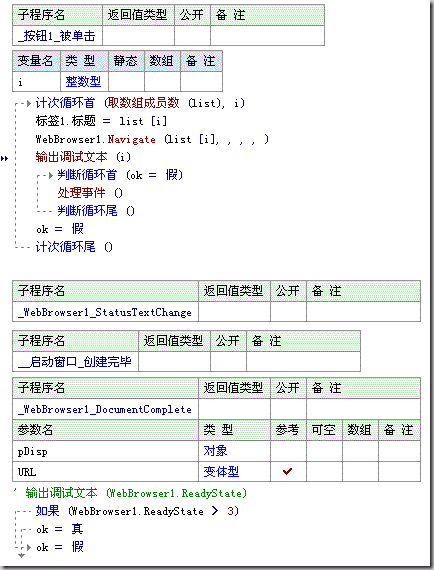The height and width of the screenshot is (570, 434).
Task: Click the WebBrowser1.Navigate statement line
Action: coord(152,139)
